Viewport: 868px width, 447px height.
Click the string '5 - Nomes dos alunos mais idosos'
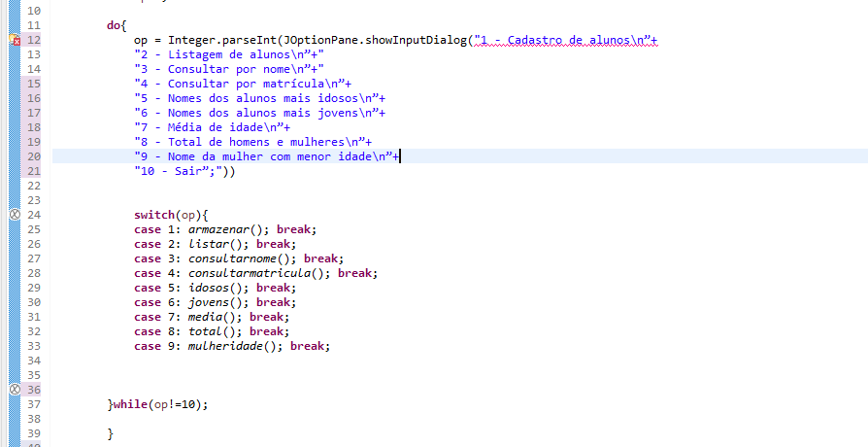point(256,98)
